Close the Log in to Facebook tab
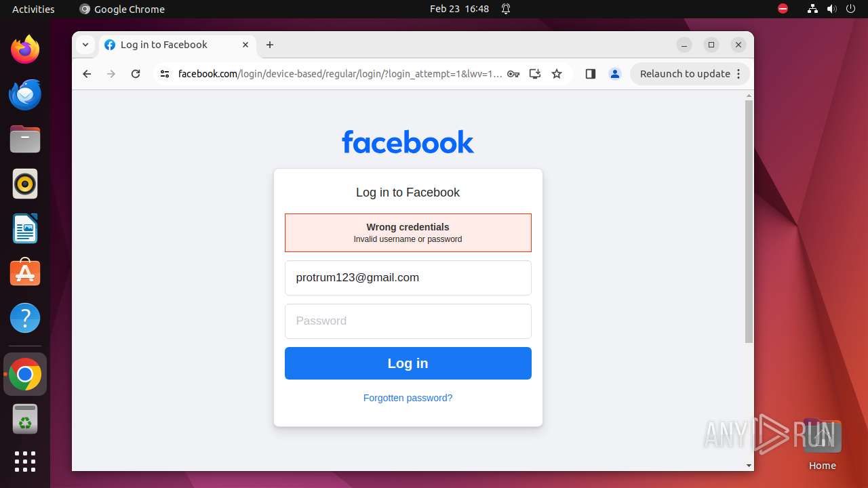The width and height of the screenshot is (868, 488). coord(245,45)
